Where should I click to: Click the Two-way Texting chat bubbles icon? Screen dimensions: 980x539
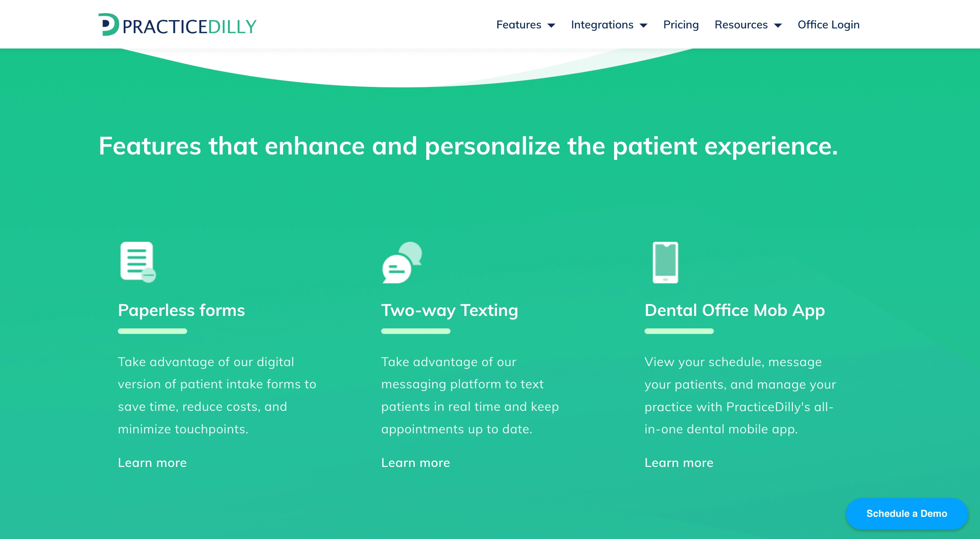(402, 263)
